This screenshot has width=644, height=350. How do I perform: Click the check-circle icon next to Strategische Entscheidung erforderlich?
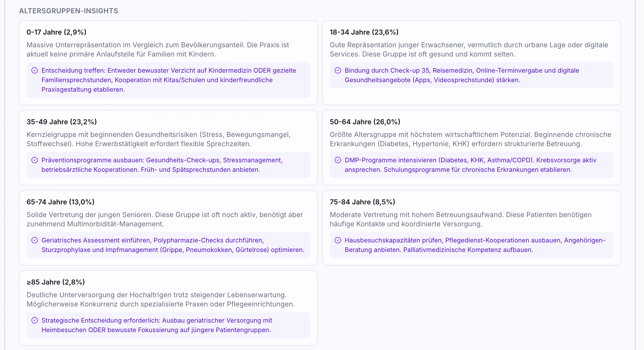(35, 320)
